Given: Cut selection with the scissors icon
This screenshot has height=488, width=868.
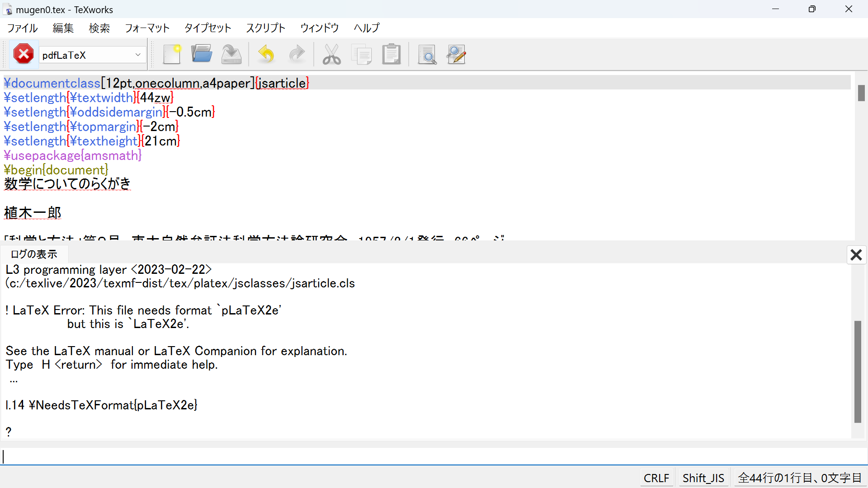Looking at the screenshot, I should click(331, 55).
